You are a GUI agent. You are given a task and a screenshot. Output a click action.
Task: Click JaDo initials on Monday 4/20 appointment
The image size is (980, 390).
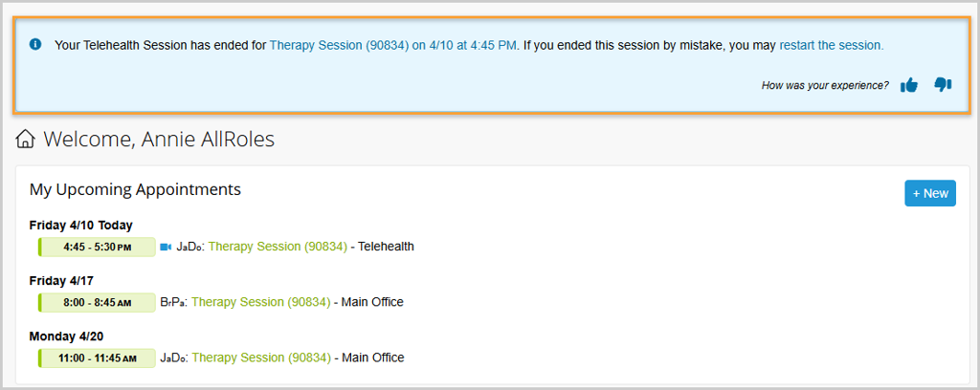click(173, 358)
